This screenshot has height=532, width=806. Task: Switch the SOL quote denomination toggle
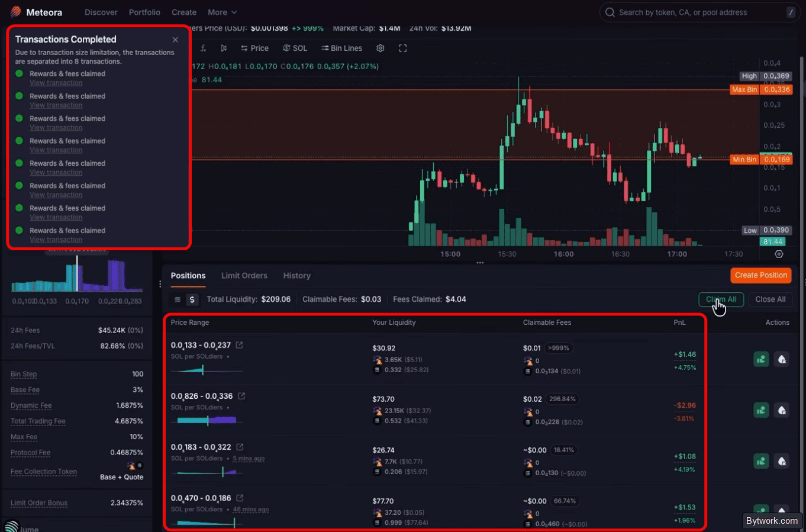click(x=295, y=48)
